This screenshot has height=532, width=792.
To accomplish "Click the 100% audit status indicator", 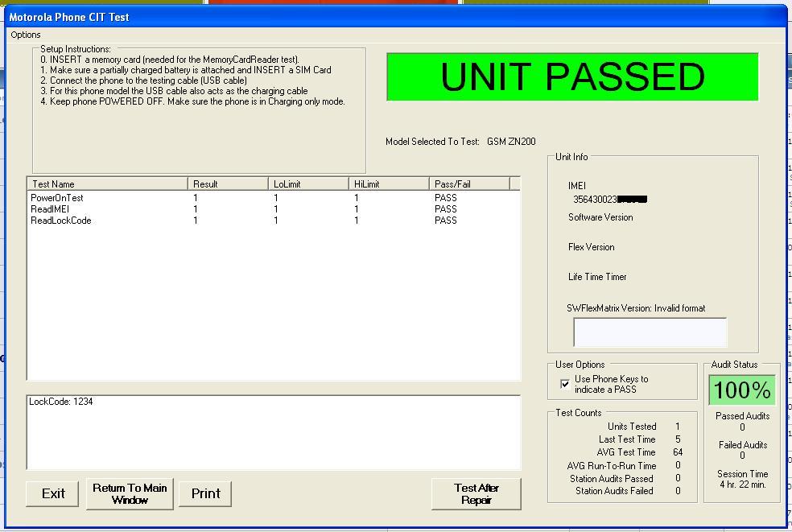I will click(x=742, y=390).
